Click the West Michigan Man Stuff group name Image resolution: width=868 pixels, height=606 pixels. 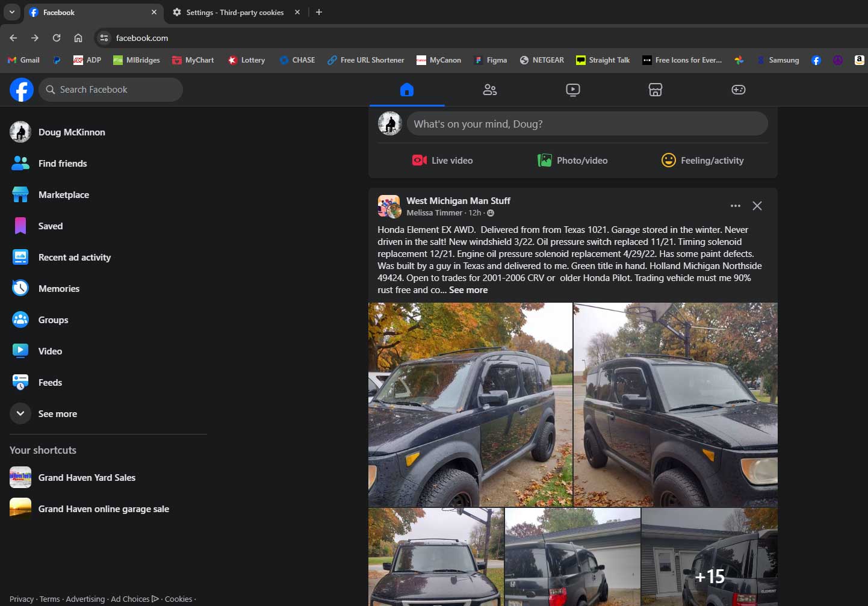tap(458, 201)
